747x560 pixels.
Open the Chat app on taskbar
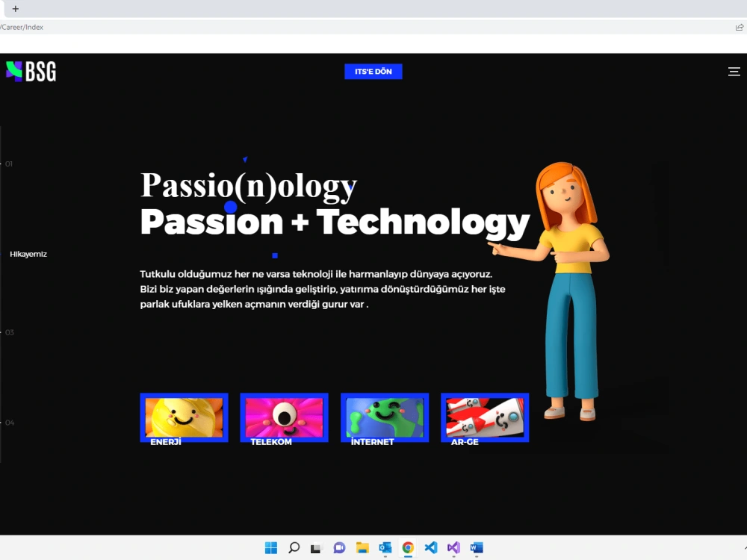(339, 547)
